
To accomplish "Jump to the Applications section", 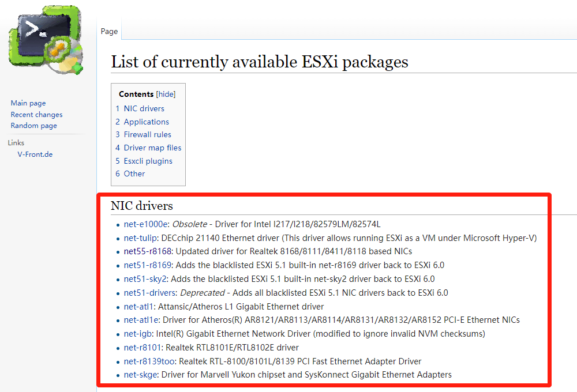I will pyautogui.click(x=146, y=122).
